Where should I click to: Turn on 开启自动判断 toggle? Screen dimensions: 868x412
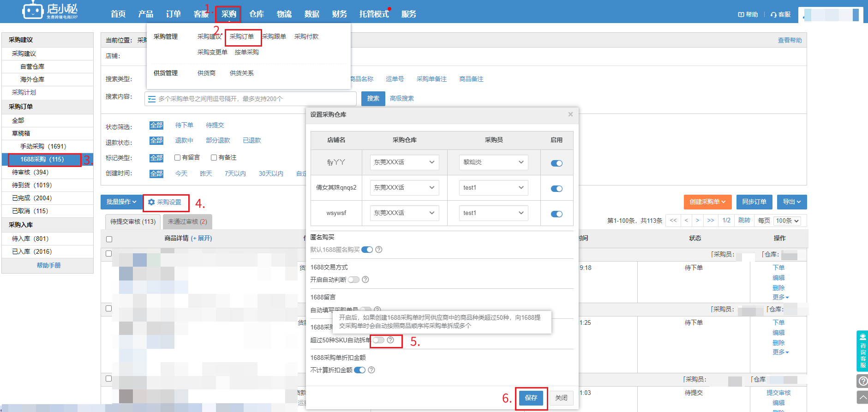coord(353,280)
